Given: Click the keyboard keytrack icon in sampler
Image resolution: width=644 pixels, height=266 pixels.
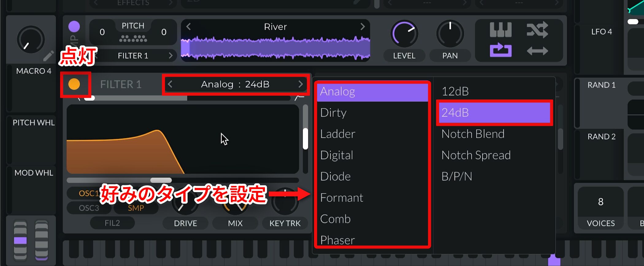Looking at the screenshot, I should point(500,30).
